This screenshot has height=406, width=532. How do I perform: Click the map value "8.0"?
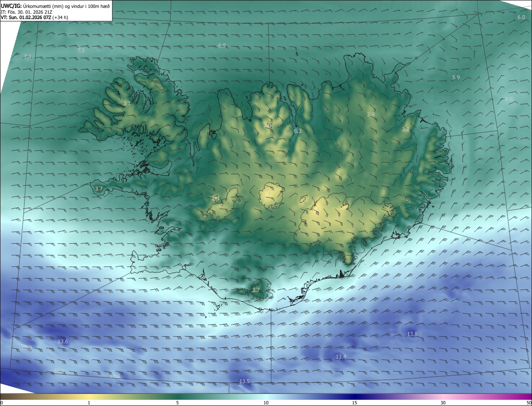(509, 99)
